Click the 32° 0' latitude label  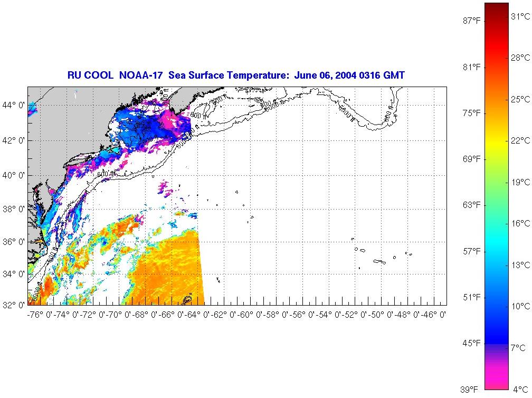[14, 305]
